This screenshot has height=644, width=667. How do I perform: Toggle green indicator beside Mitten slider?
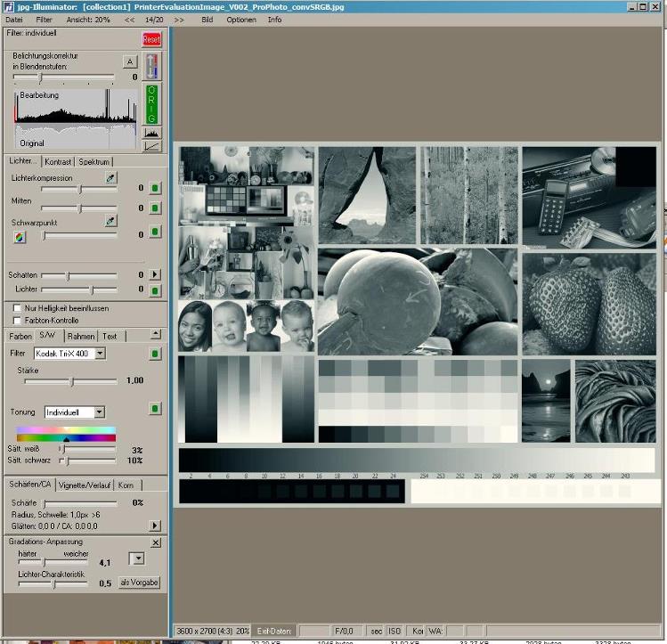coord(155,208)
